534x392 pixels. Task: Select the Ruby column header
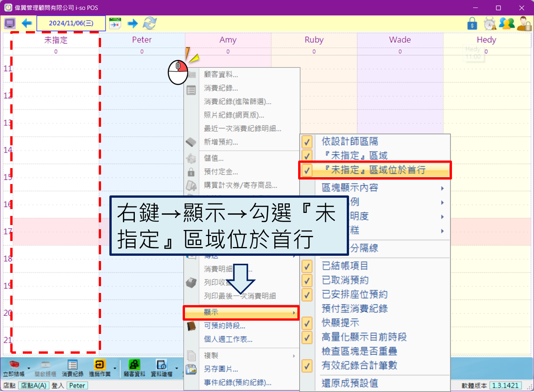coord(314,40)
